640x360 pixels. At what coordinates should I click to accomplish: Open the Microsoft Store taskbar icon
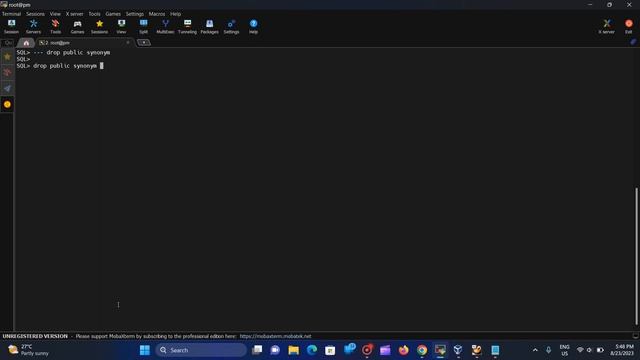tap(330, 350)
